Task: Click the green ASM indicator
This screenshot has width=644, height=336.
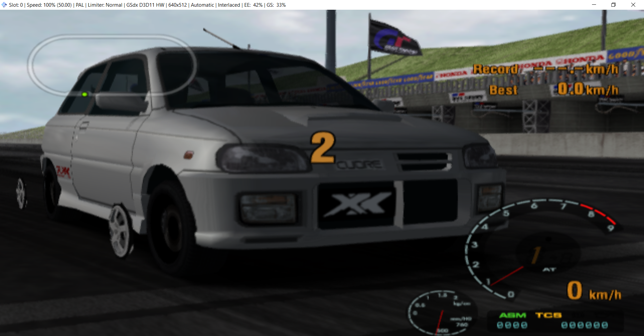Action: coord(513,315)
